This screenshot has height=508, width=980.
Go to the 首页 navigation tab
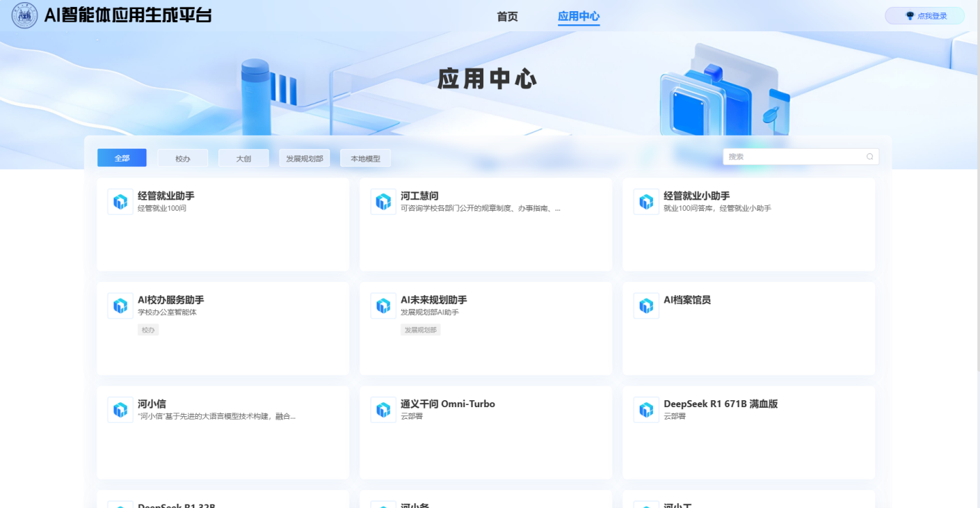507,17
